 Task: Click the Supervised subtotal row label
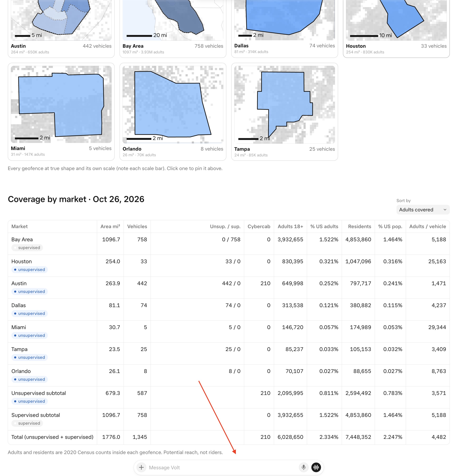click(36, 415)
